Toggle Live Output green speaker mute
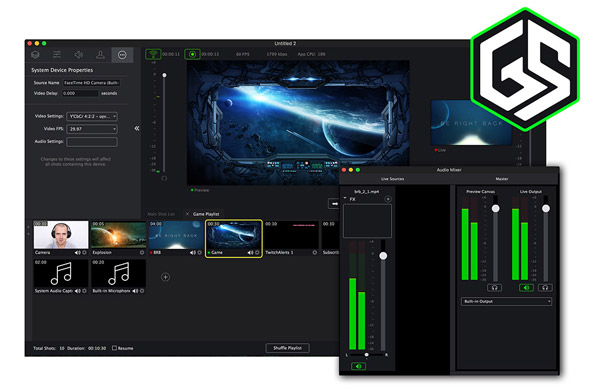600x390 pixels. [x=526, y=288]
